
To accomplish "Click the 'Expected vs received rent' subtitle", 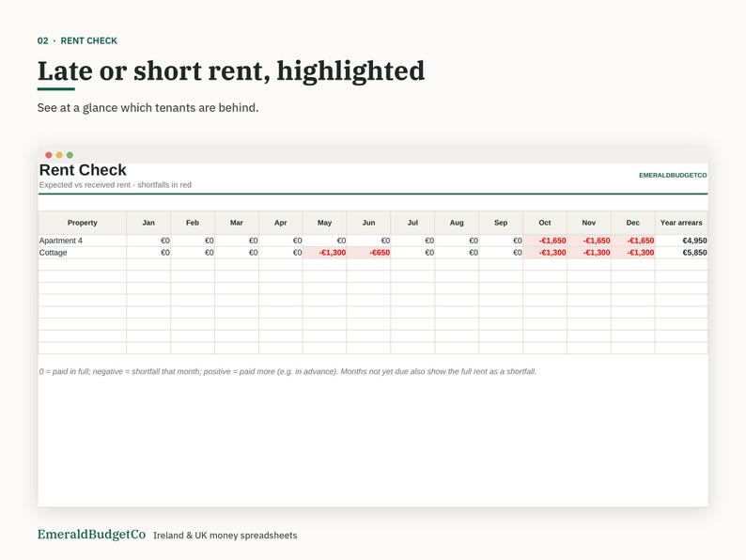I will tap(116, 184).
